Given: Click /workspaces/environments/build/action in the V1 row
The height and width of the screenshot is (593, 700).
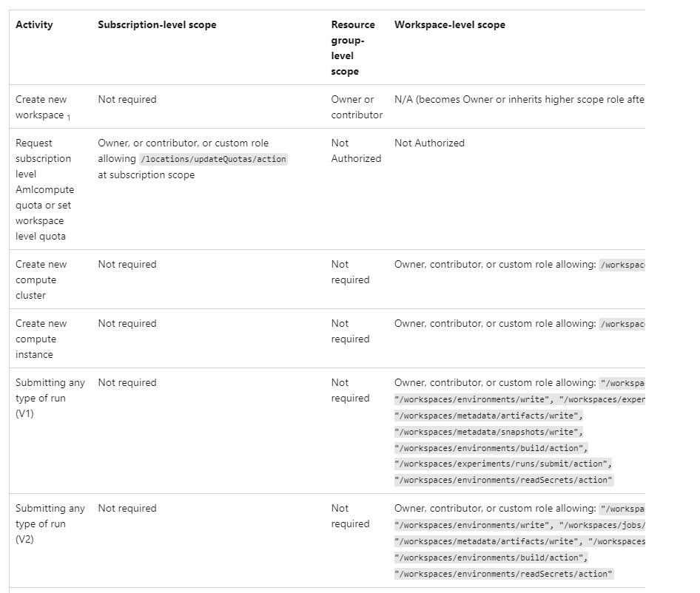Looking at the screenshot, I should click(491, 448).
